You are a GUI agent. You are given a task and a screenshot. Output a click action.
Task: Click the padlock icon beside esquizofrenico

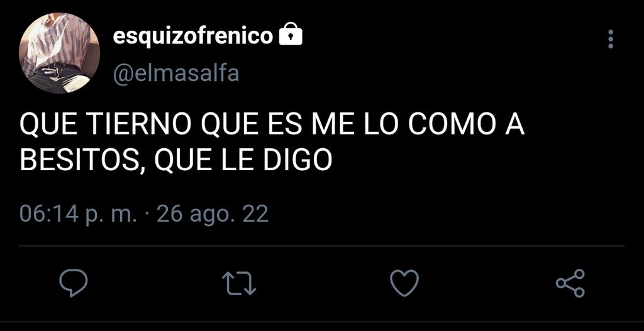(291, 35)
